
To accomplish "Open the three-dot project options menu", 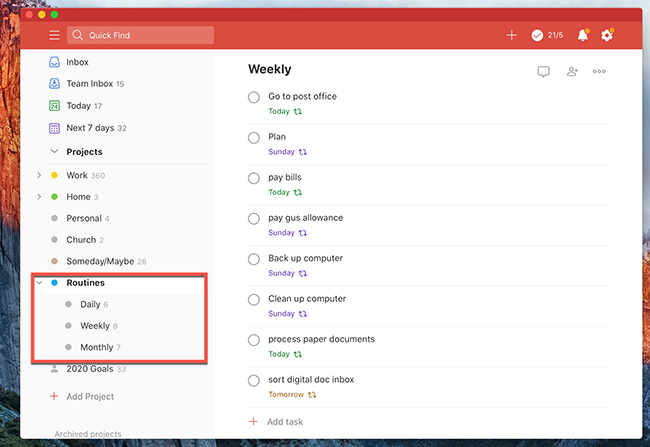I will 599,71.
